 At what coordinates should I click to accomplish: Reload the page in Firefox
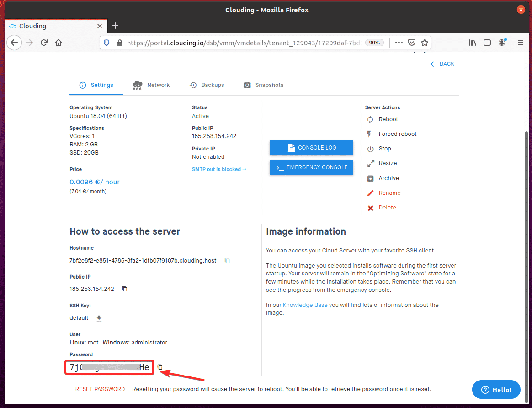point(44,43)
